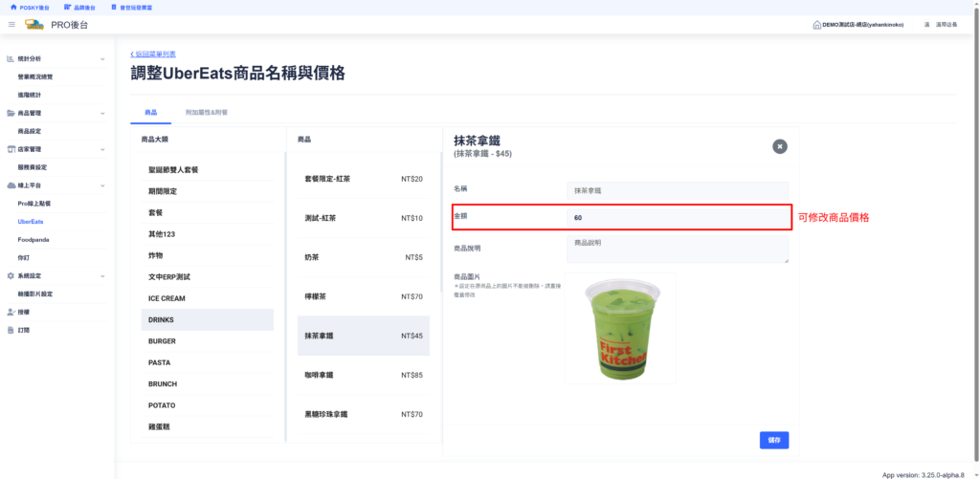The height and width of the screenshot is (479, 980).
Task: Select the 商品 tab
Action: 151,113
